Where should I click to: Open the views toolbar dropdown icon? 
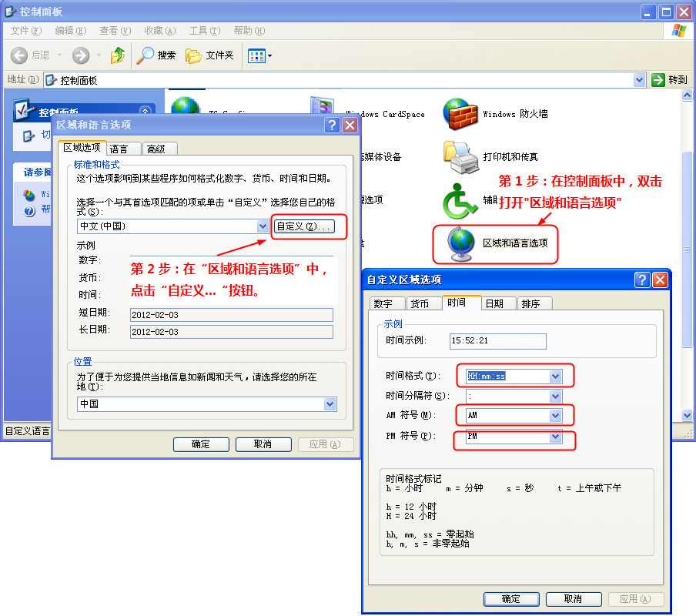[x=260, y=55]
